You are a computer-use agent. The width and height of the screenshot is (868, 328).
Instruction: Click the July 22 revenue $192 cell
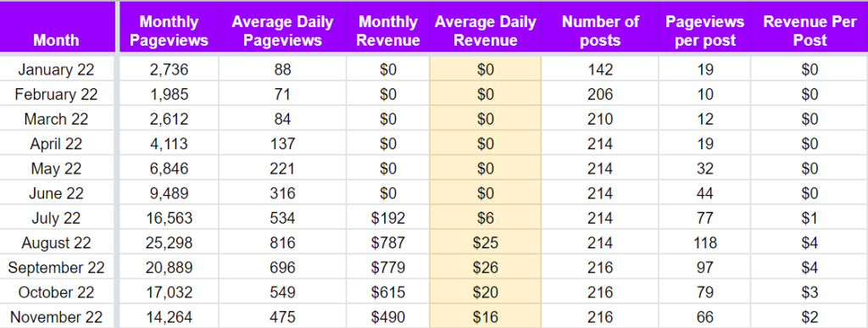(388, 218)
